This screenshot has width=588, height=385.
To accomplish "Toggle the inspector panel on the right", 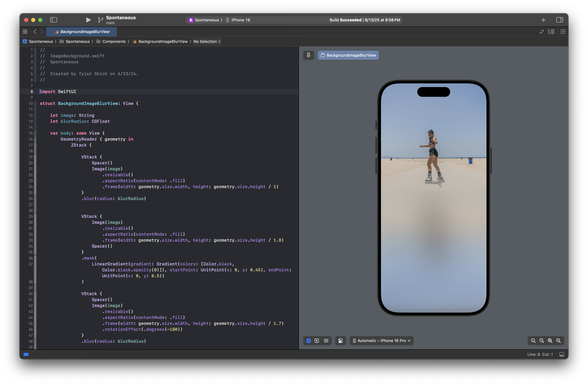I will pyautogui.click(x=559, y=20).
